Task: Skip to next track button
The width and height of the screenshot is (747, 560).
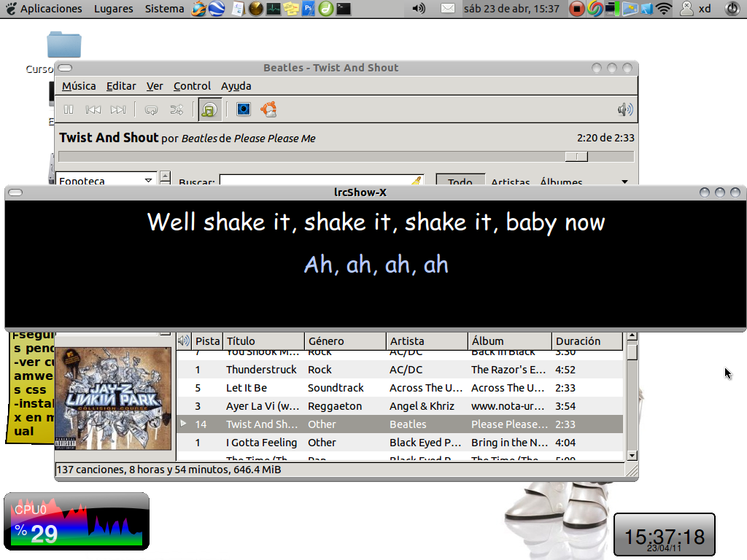Action: (118, 110)
